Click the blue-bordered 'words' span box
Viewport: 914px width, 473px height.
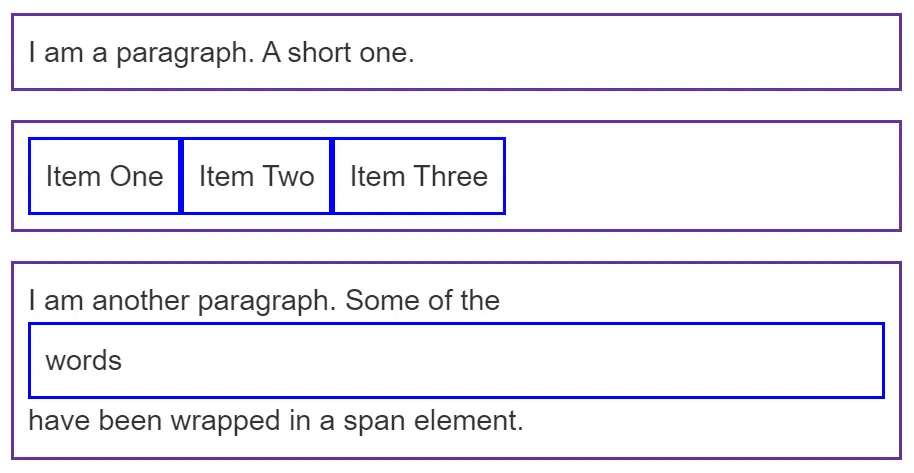[456, 360]
